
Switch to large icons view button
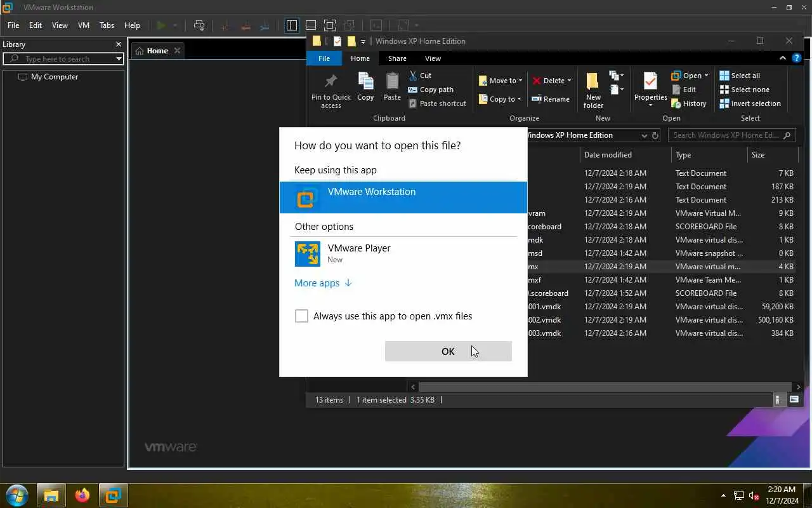click(794, 400)
